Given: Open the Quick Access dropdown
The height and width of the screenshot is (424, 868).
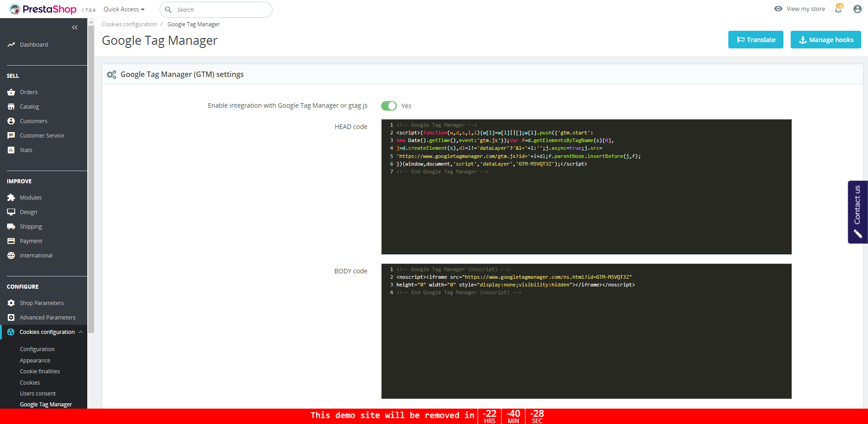Looking at the screenshot, I should (124, 9).
